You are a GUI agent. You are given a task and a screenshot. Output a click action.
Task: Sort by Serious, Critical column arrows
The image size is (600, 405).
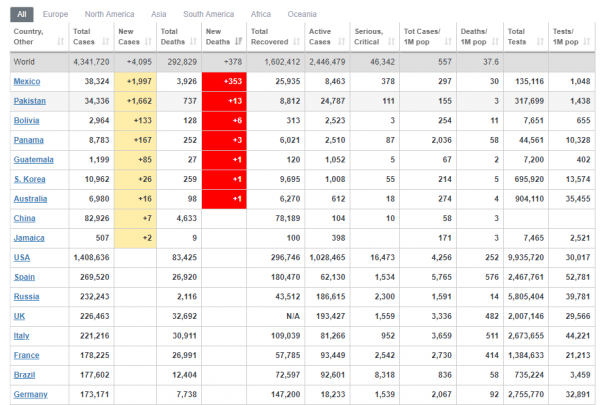click(x=391, y=42)
